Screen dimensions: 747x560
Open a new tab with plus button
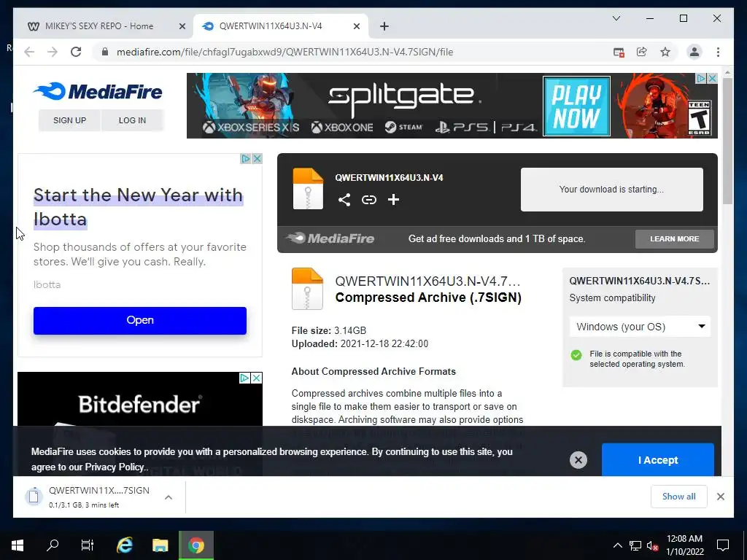tap(384, 26)
